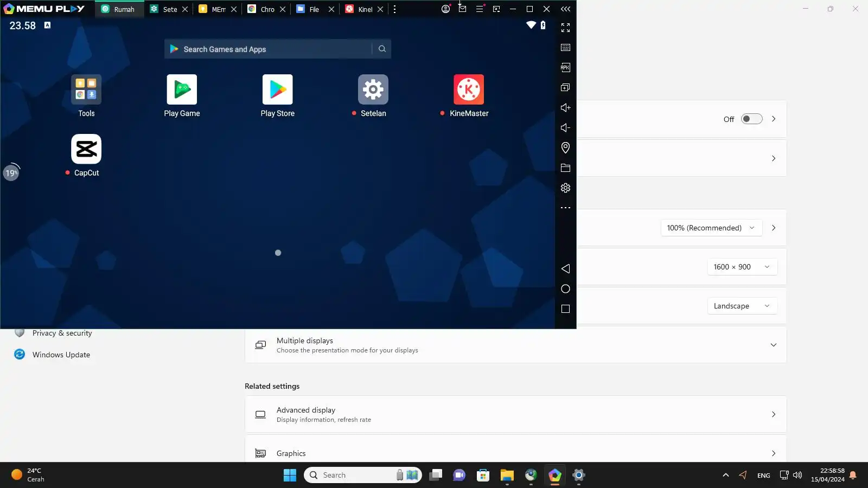The image size is (868, 488).
Task: Open Advanced display settings chevron
Action: pos(774,415)
